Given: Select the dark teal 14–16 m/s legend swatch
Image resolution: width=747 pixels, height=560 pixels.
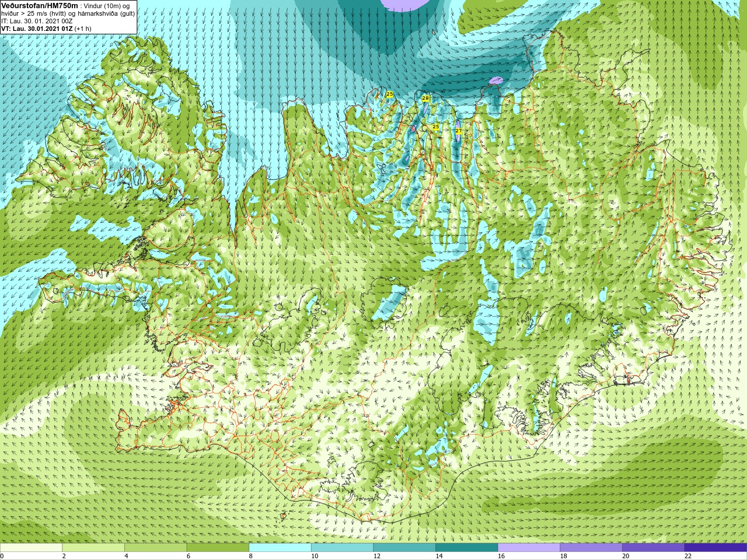Looking at the screenshot, I should coord(467,547).
